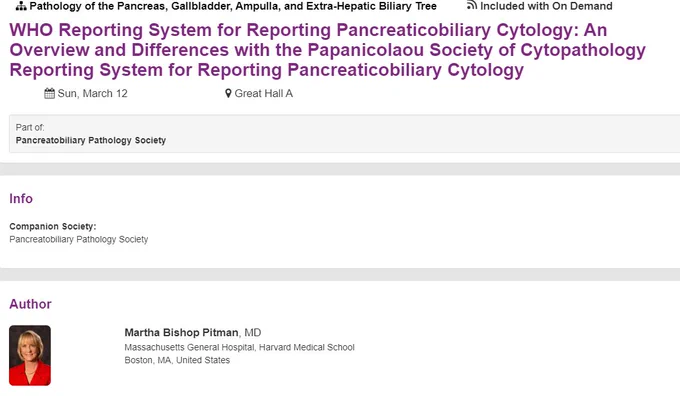Click the Sun, March 12 date text
Screen dimensions: 680x396
[x=92, y=93]
